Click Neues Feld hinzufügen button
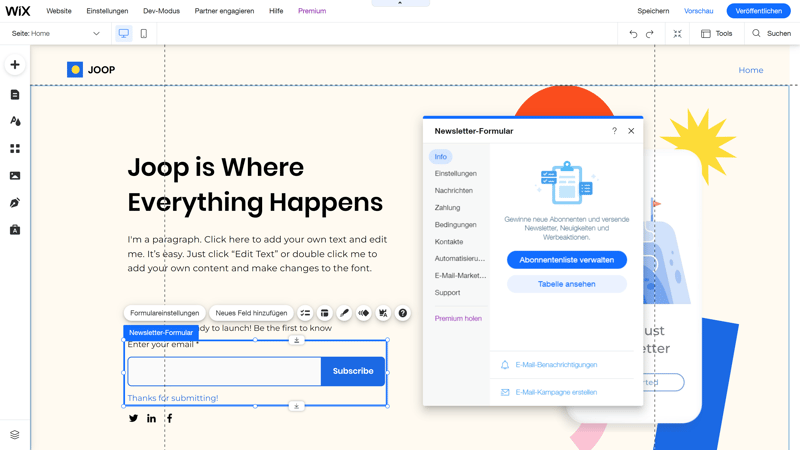800x450 pixels. tap(251, 313)
